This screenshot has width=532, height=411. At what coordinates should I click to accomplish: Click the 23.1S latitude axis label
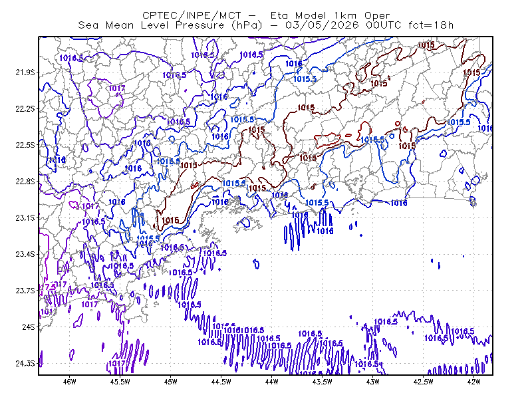click(x=25, y=217)
